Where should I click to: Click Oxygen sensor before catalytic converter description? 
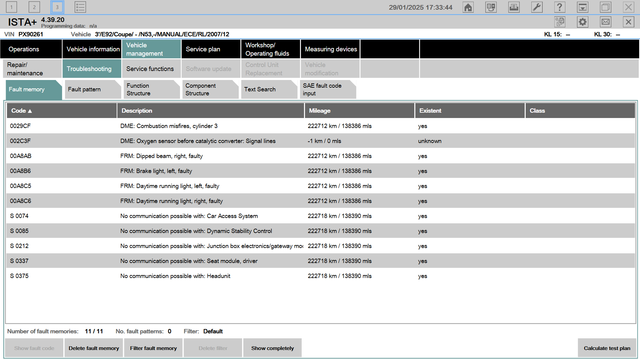tap(198, 141)
